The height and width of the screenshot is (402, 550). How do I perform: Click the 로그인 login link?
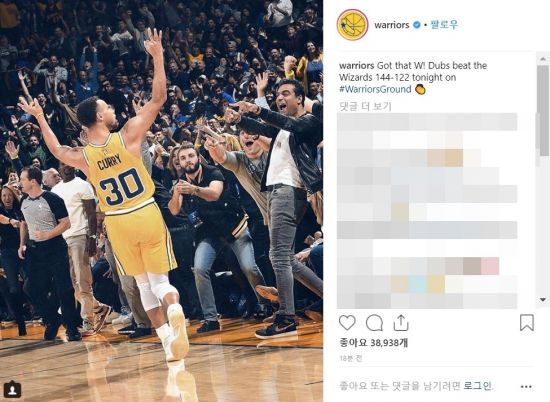coord(477,386)
